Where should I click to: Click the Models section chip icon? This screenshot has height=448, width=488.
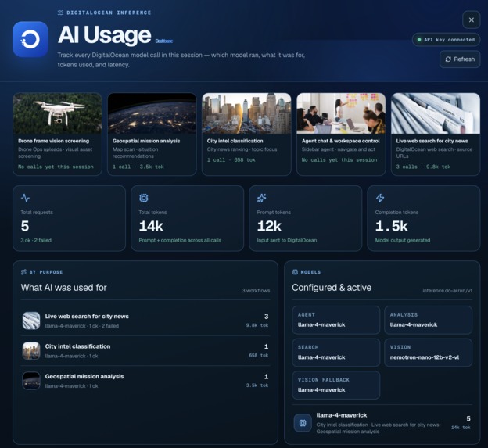(295, 272)
